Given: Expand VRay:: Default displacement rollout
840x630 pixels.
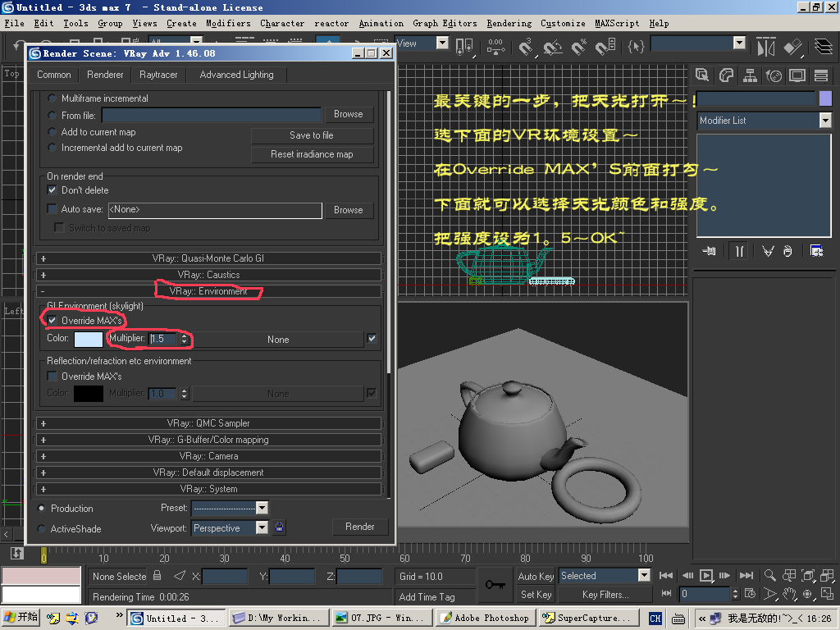Looking at the screenshot, I should click(x=208, y=472).
